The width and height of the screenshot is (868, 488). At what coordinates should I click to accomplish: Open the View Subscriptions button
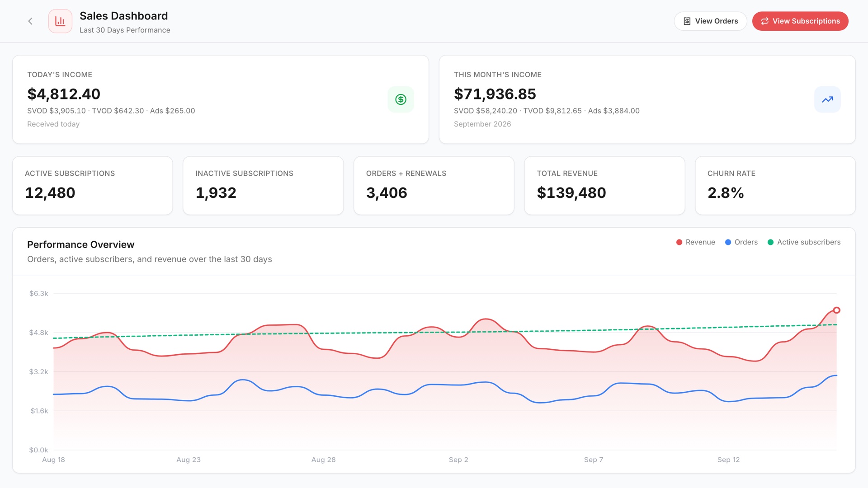pos(800,21)
